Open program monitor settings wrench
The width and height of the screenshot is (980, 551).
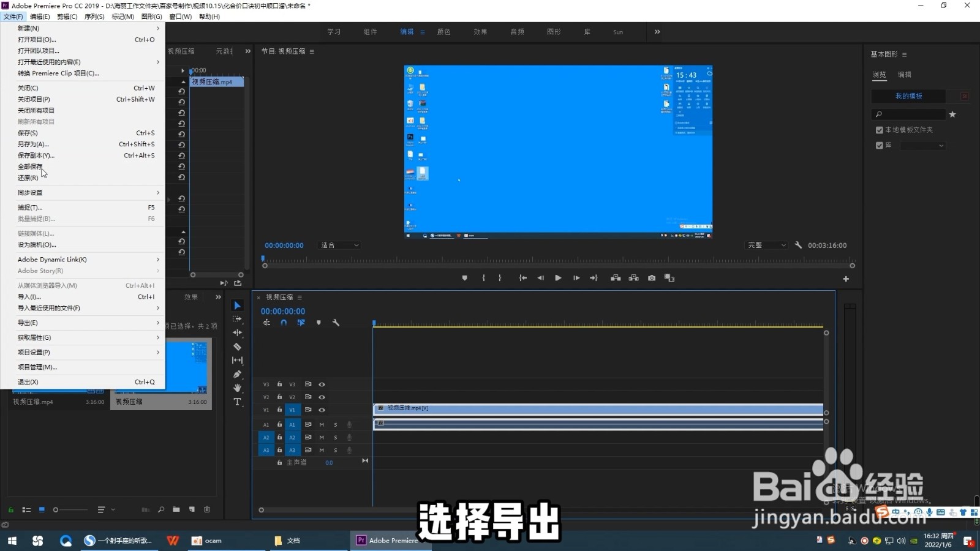tap(798, 245)
